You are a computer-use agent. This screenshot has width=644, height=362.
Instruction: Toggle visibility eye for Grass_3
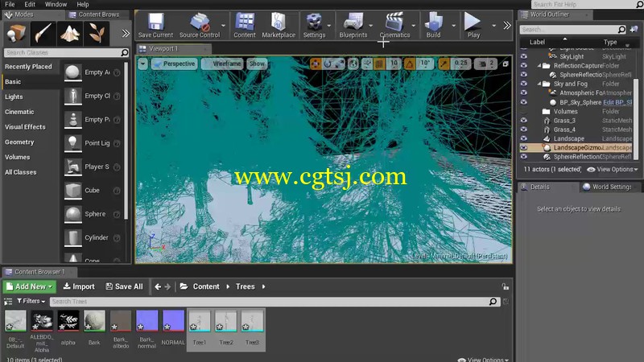(524, 120)
